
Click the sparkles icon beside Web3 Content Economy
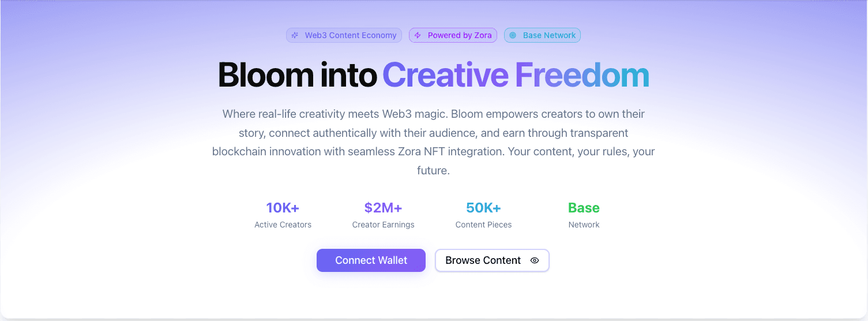(x=295, y=35)
